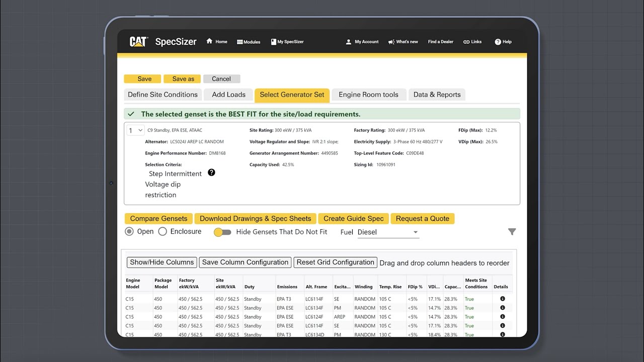This screenshot has width=644, height=362.
Task: Click Reset Grid Configuration
Action: click(335, 262)
